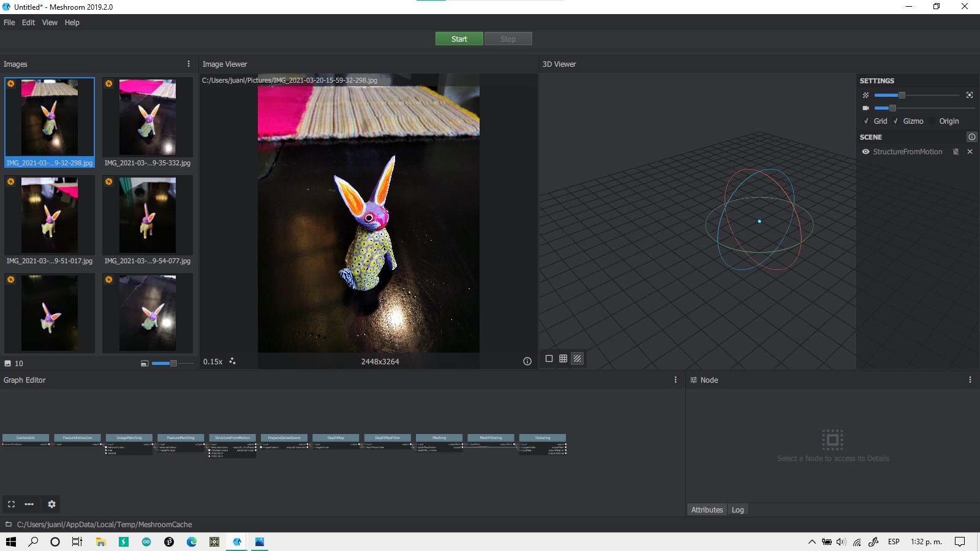Remove StructureFromMotion from the scene
The height and width of the screenshot is (551, 980).
pos(970,152)
